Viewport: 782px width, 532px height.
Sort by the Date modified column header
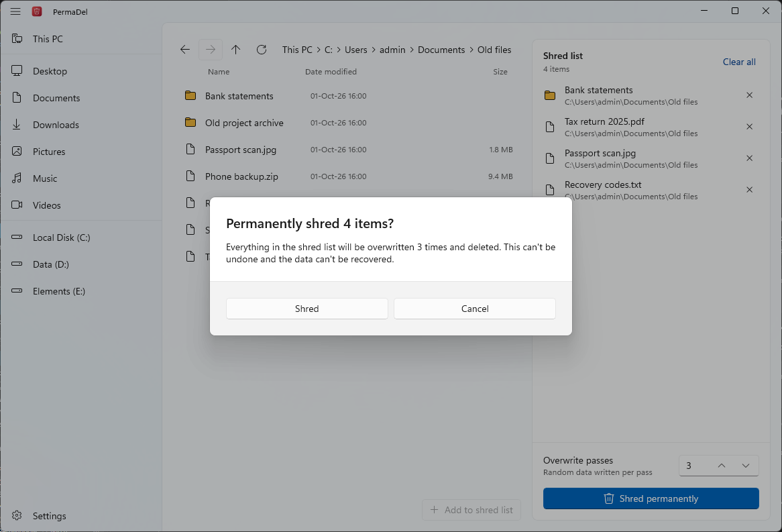(x=331, y=72)
